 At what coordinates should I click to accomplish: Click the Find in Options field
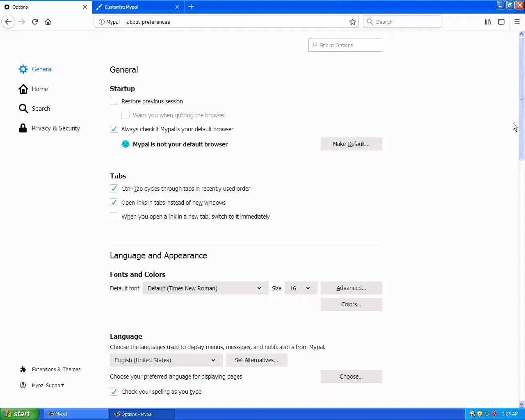pos(345,45)
